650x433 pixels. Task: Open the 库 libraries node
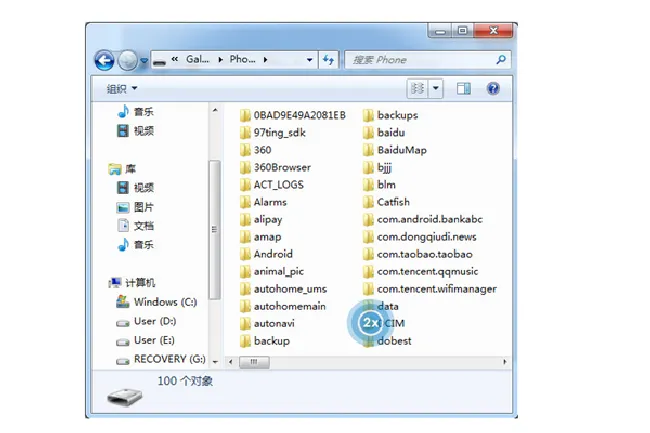coord(122,169)
